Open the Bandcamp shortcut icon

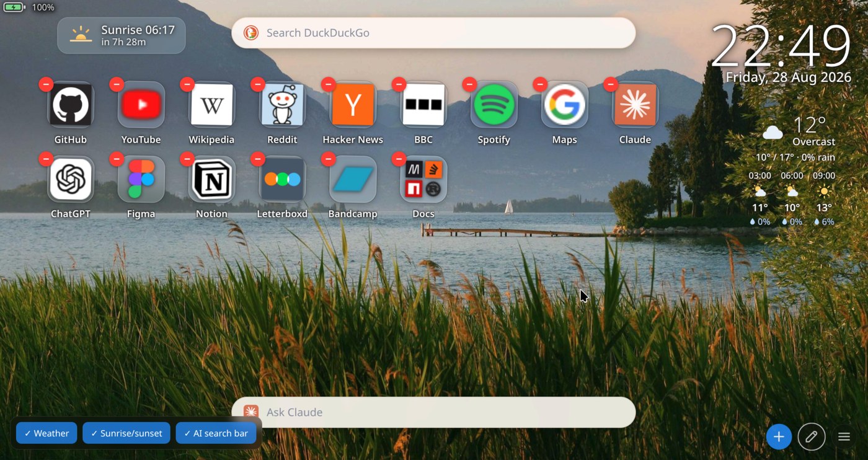pos(353,179)
